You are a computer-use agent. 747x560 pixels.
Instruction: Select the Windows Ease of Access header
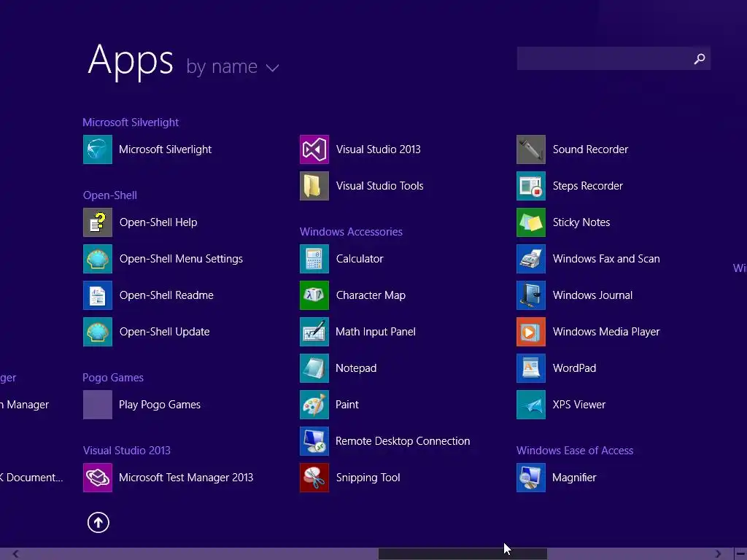click(575, 451)
